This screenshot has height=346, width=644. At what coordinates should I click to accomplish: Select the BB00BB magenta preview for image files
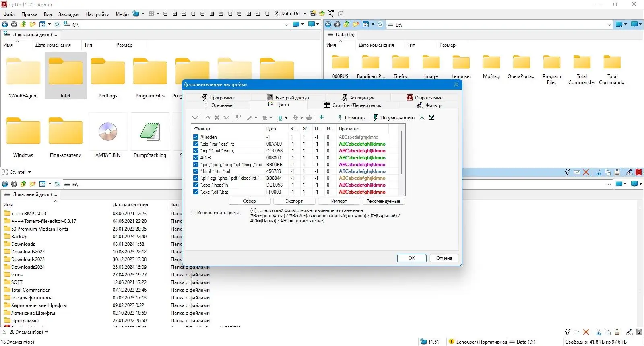pos(362,165)
